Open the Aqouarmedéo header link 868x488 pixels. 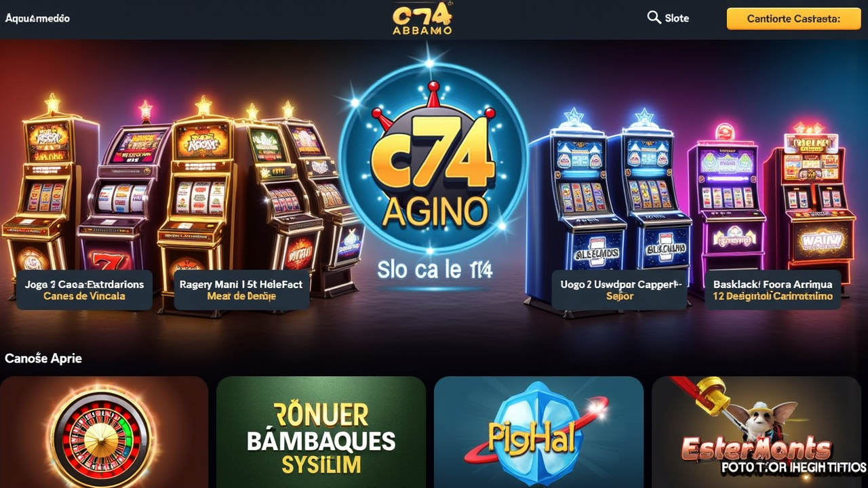[x=37, y=18]
